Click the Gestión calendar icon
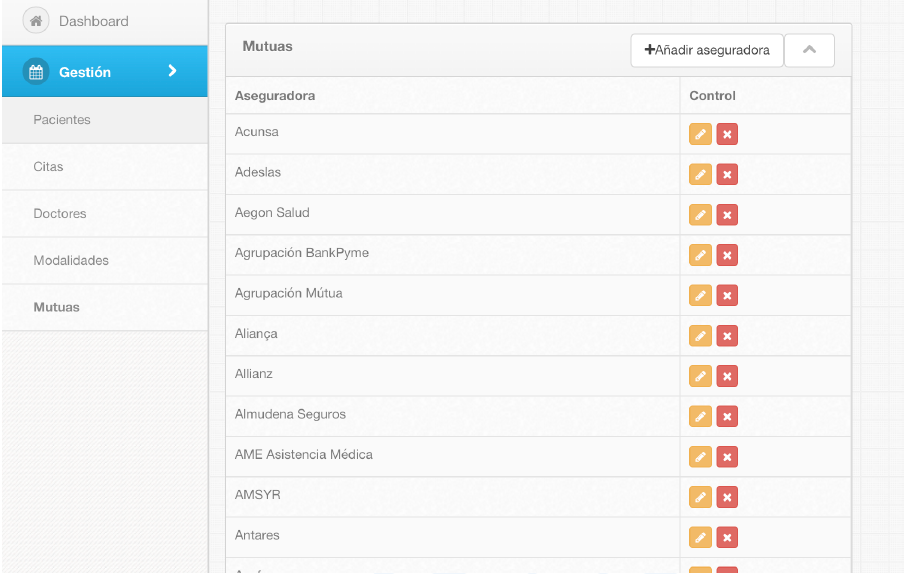 tap(36, 72)
